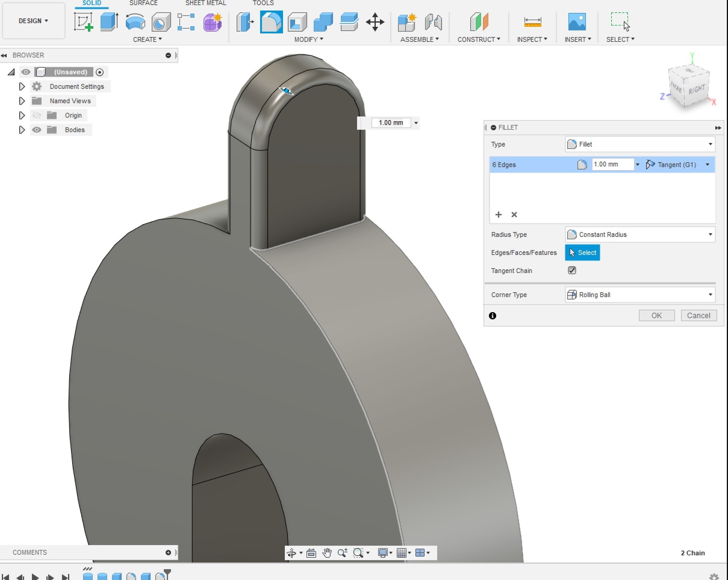Open the Fillet Type dropdown
Viewport: 728px width, 580px height.
point(640,144)
